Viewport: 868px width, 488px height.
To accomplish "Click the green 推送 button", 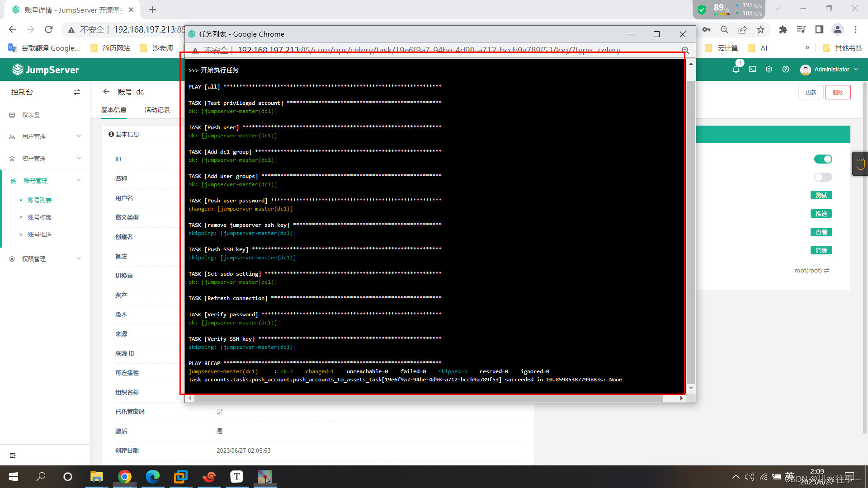I will click(x=821, y=214).
